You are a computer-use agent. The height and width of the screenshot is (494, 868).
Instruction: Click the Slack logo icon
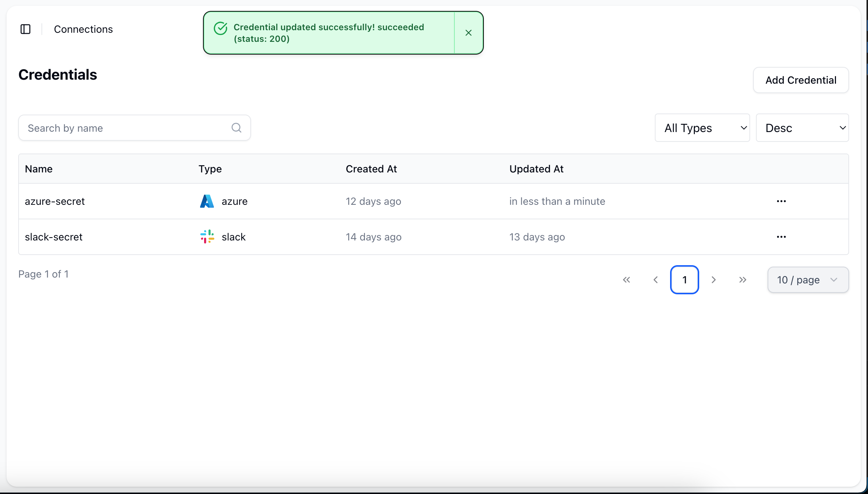point(207,237)
